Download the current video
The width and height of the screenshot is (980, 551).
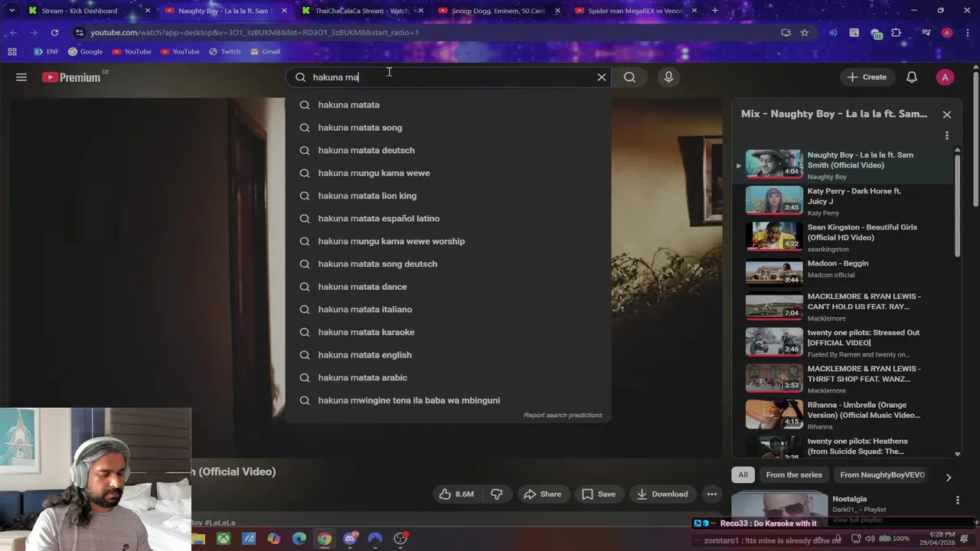click(662, 494)
